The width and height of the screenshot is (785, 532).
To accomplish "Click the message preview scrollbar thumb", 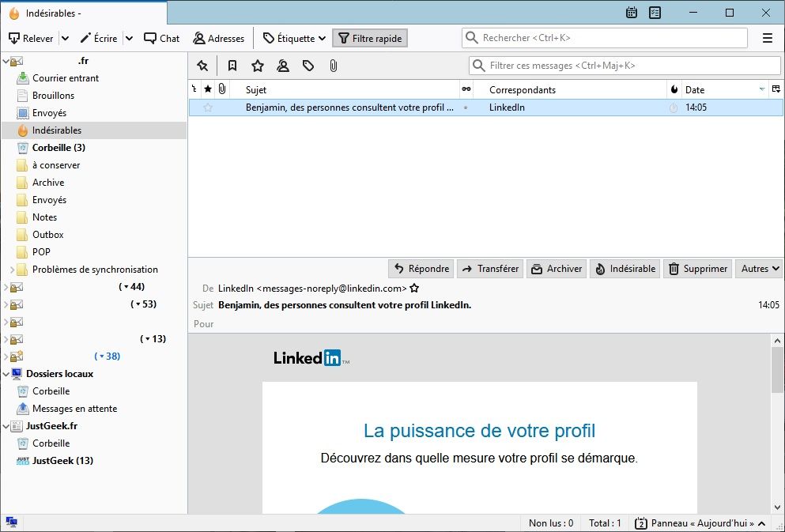I will 777,371.
